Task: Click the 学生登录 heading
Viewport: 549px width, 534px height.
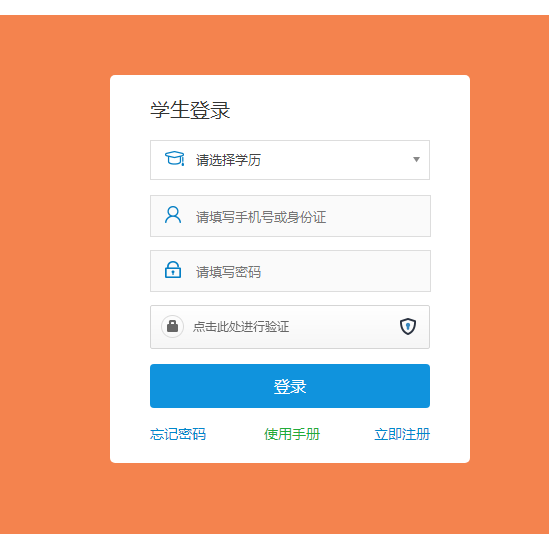Action: click(190, 110)
